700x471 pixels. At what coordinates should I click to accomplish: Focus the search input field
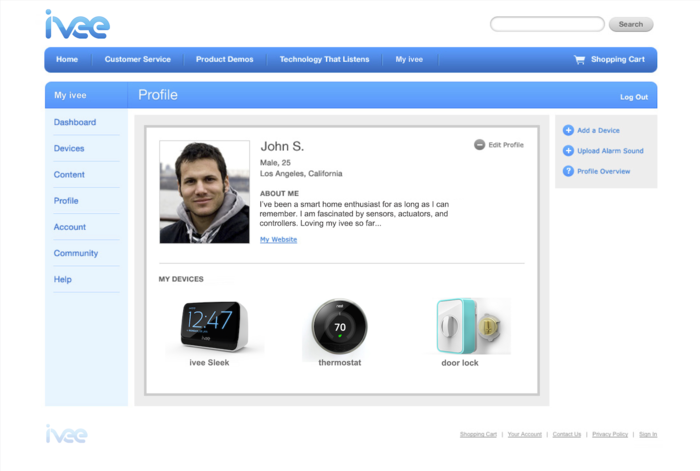click(x=547, y=24)
